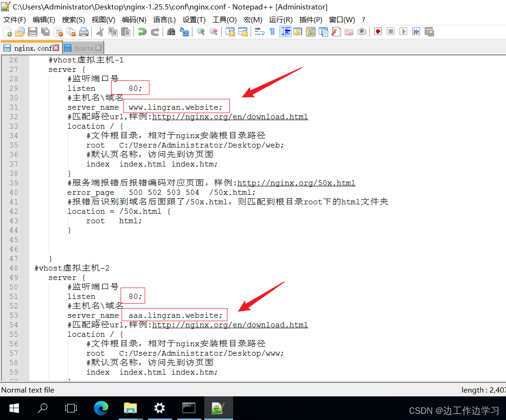The height and width of the screenshot is (420, 506).
Task: Close the current document via toolbar
Action: click(x=59, y=32)
